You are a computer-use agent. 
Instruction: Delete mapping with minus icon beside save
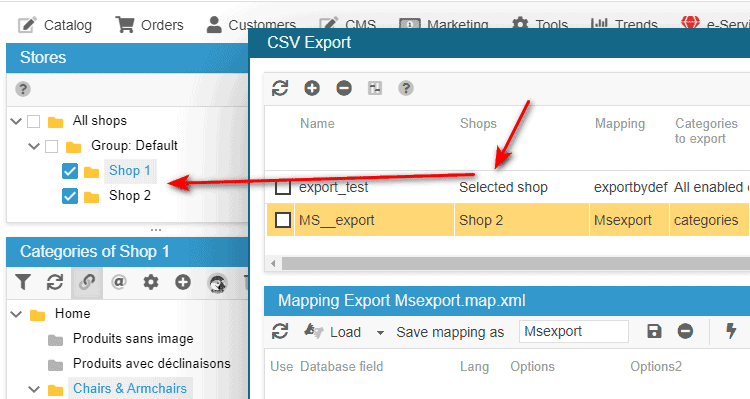pyautogui.click(x=685, y=332)
